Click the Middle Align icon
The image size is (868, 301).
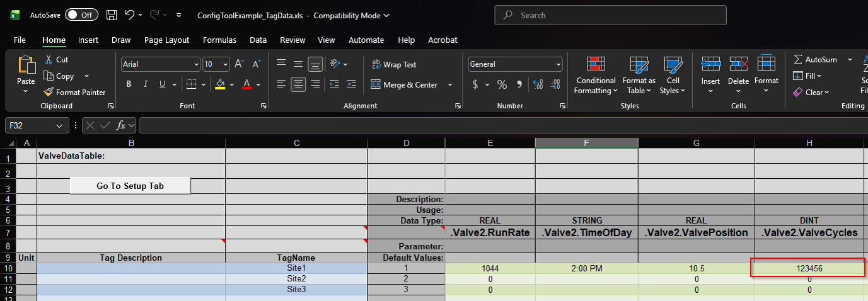pyautogui.click(x=298, y=64)
